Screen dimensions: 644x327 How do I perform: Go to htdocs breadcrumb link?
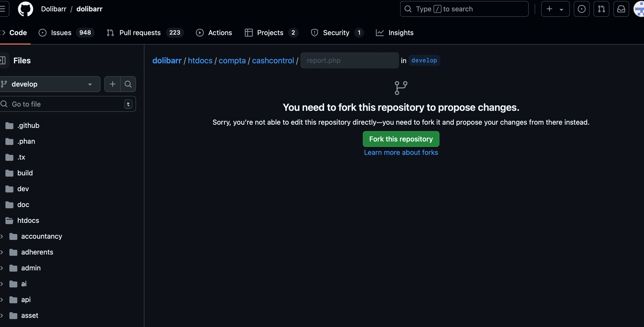[200, 61]
